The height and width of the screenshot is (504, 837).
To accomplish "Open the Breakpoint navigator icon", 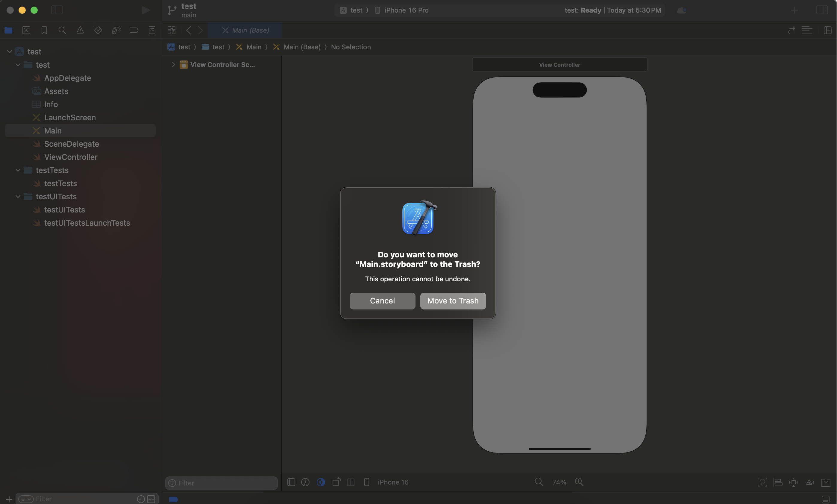I will click(x=134, y=30).
